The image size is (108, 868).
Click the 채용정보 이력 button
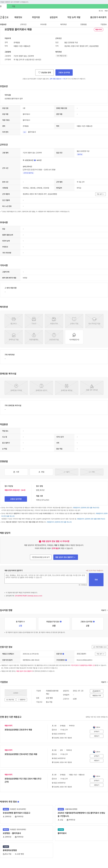pyautogui.click(x=97, y=695)
